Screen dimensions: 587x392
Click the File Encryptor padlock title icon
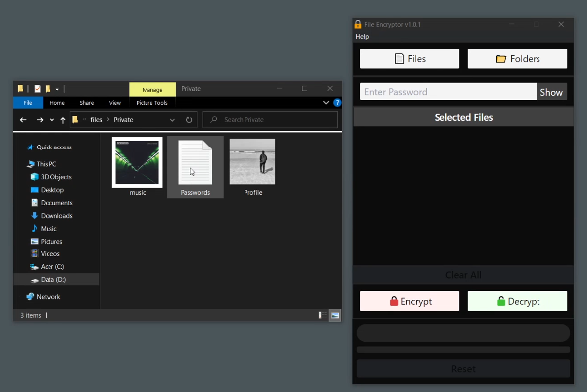[358, 25]
